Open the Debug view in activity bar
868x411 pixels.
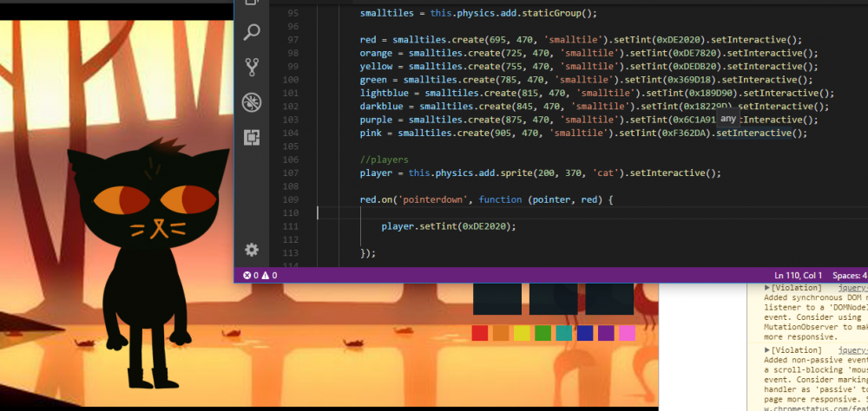252,102
